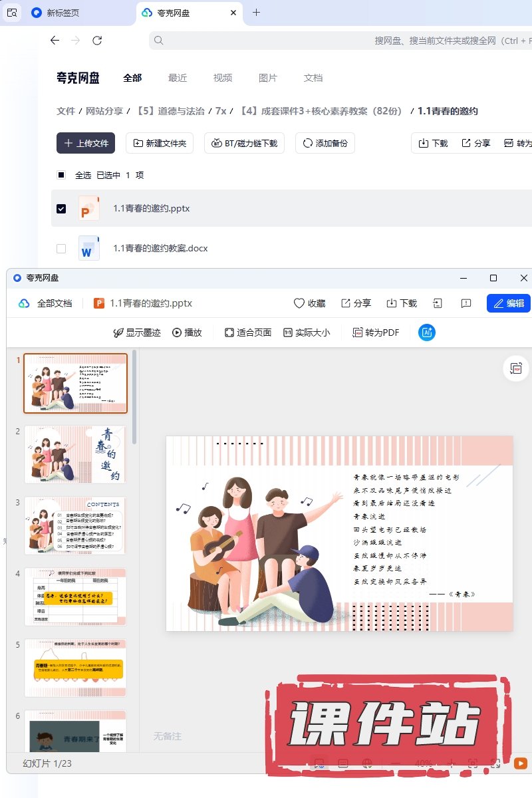
Task: Click the floating PDF convert icon beside slide
Action: click(x=515, y=368)
